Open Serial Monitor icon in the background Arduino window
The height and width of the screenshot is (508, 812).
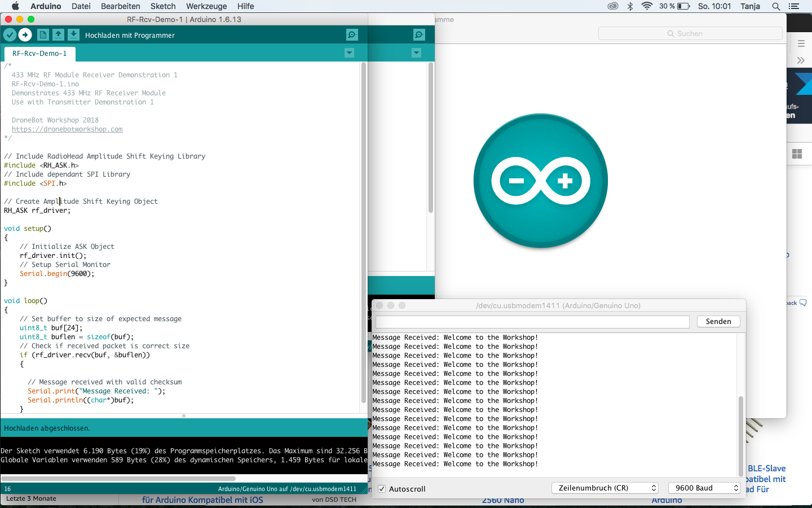pos(419,35)
